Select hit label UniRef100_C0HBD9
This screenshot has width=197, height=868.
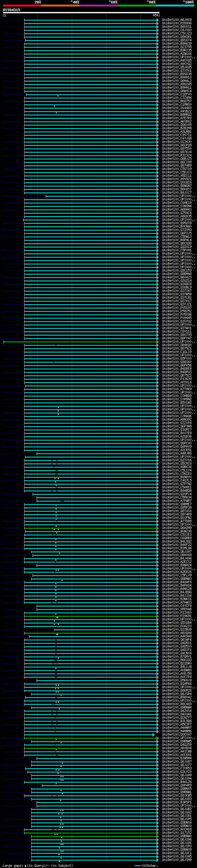[177, 396]
